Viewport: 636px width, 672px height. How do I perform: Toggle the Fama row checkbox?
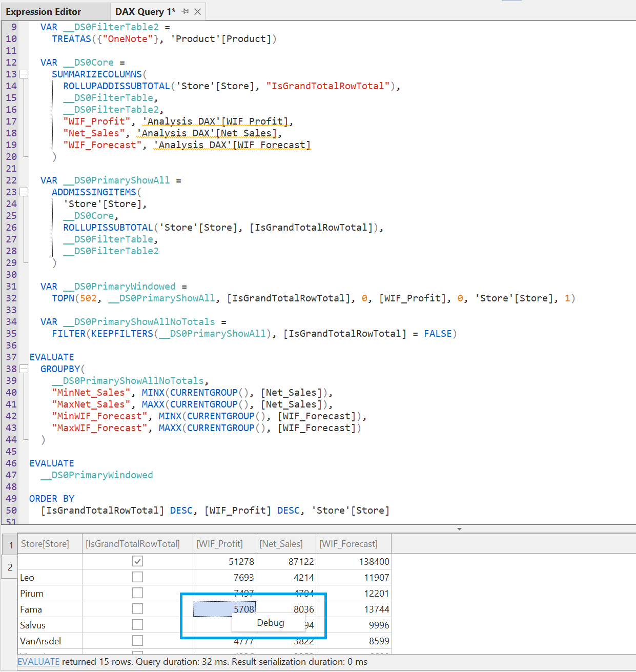click(x=137, y=608)
